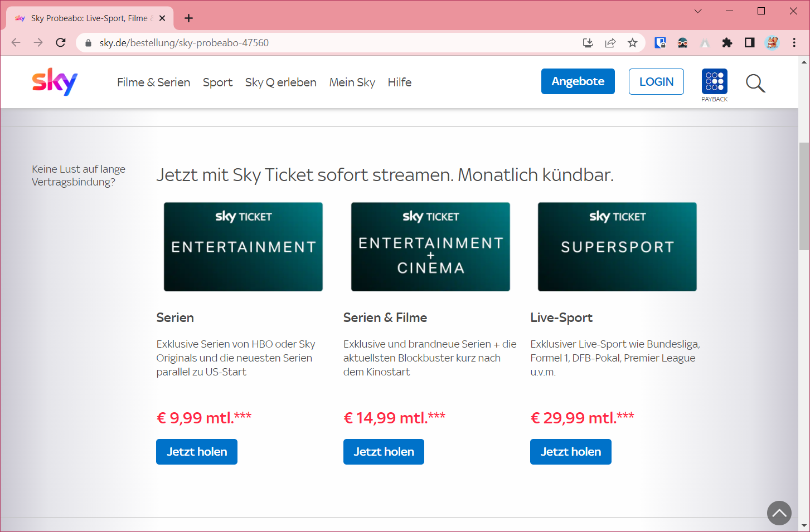Open a new browser tab
The height and width of the screenshot is (532, 810).
click(x=189, y=18)
